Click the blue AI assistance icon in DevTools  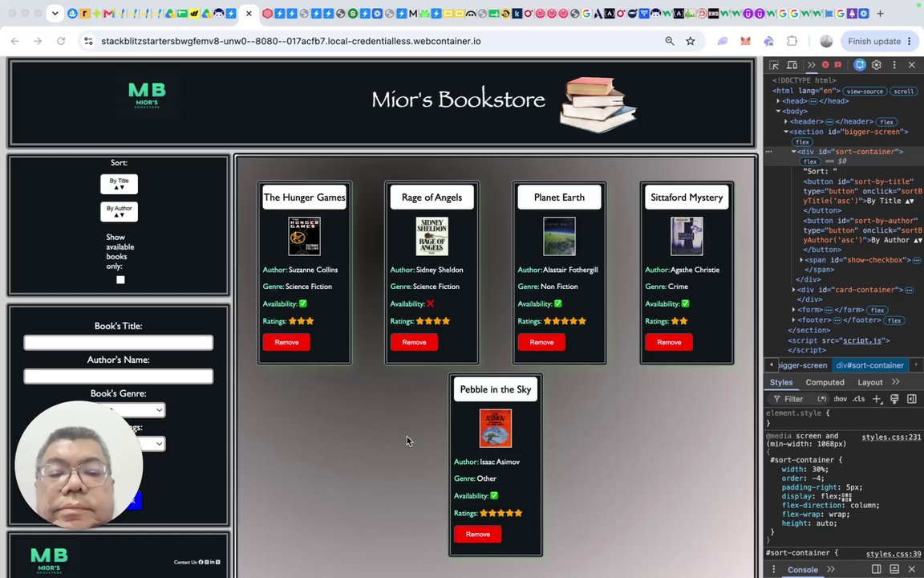tap(859, 65)
